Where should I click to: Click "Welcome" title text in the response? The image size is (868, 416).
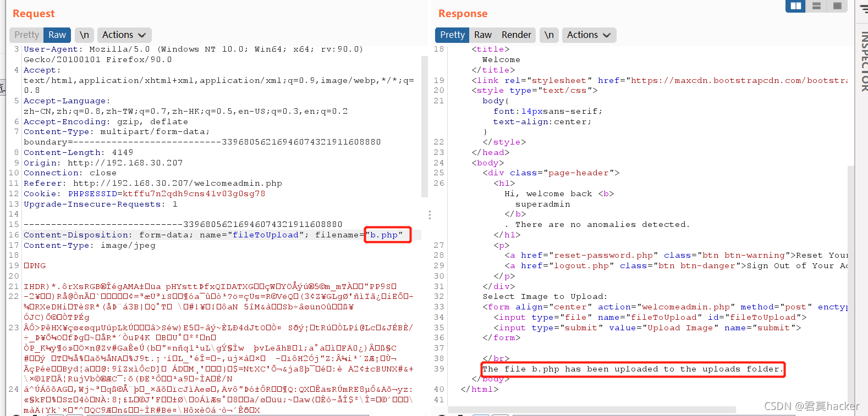pos(501,60)
